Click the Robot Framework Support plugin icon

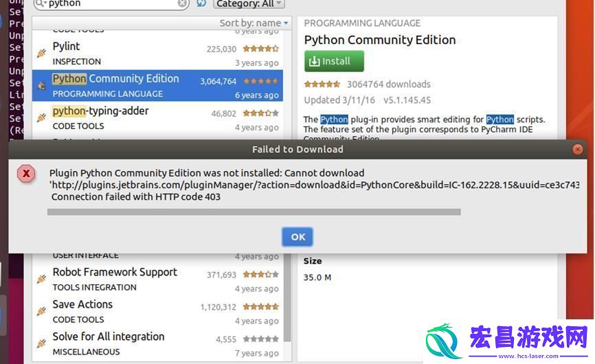pyautogui.click(x=41, y=280)
